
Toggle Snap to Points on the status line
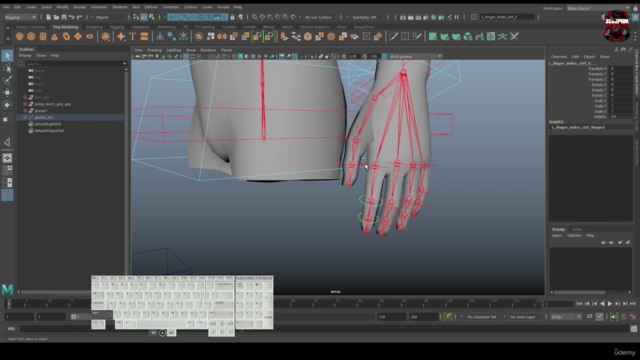[270, 17]
